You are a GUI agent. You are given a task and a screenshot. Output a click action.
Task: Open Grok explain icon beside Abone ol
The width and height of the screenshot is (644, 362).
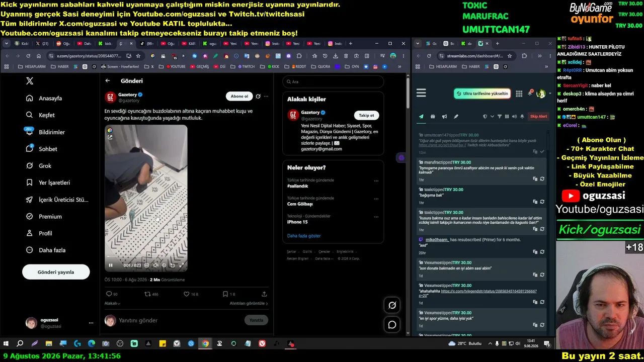(x=258, y=96)
